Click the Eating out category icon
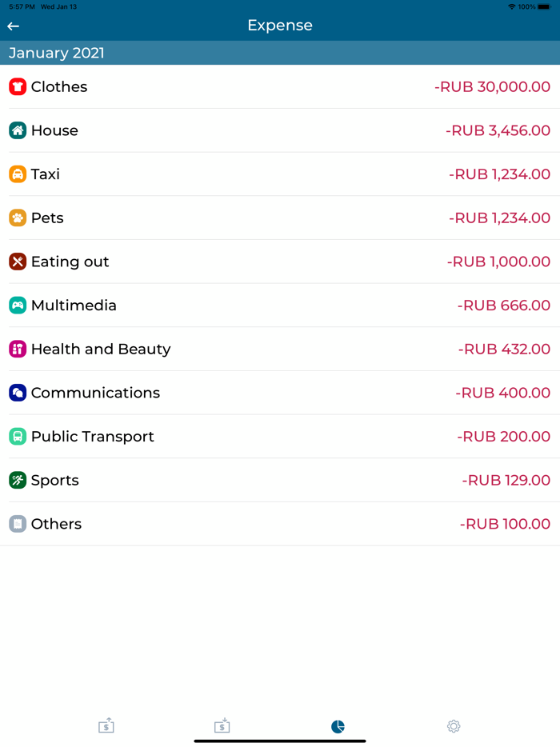 [x=19, y=262]
